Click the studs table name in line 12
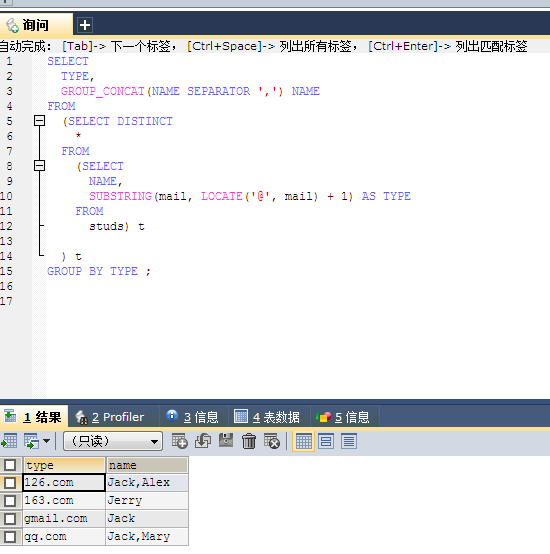 [106, 226]
